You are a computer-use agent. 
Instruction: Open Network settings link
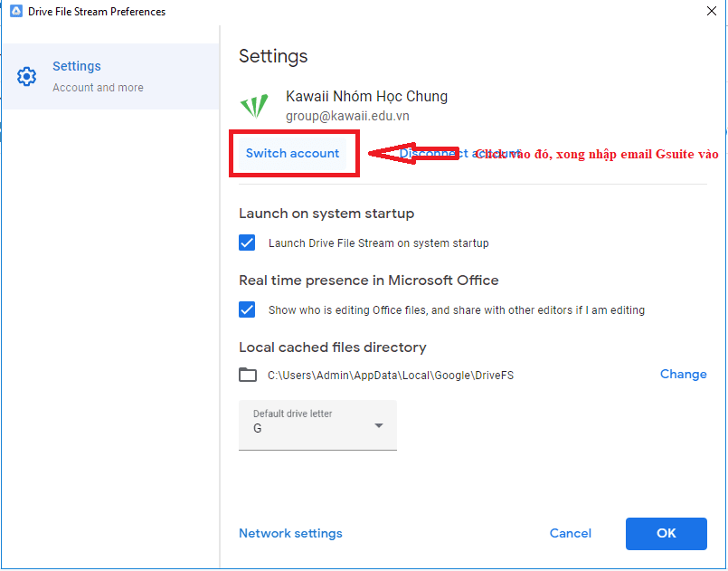point(290,533)
